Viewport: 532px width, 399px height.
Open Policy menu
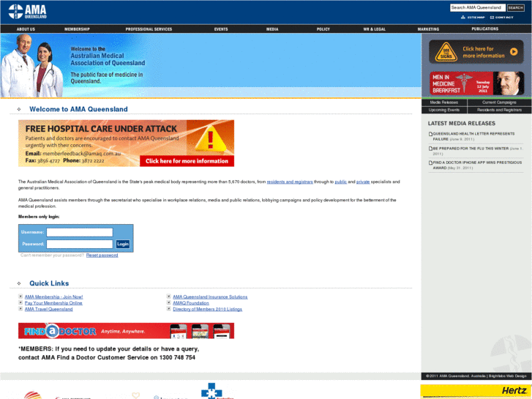(x=323, y=29)
